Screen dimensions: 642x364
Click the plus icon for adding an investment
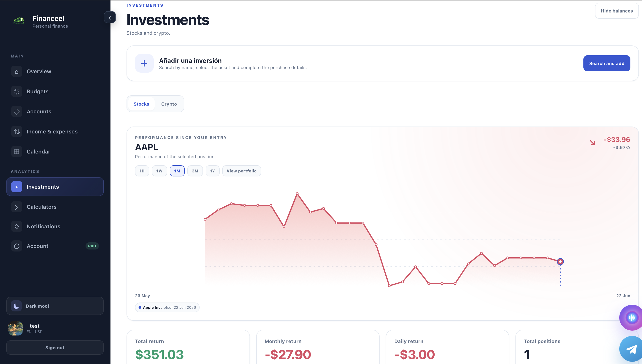click(x=144, y=63)
